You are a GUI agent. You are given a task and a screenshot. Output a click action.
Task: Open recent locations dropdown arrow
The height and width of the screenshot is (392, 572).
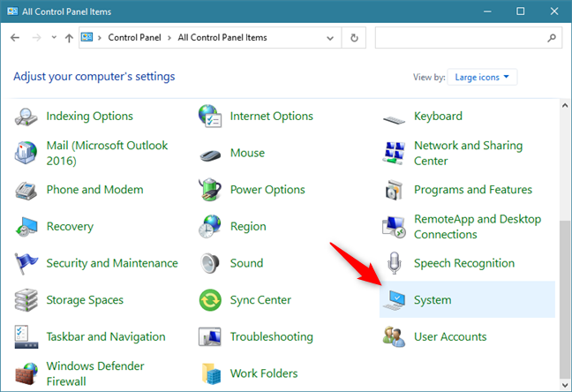coord(54,38)
